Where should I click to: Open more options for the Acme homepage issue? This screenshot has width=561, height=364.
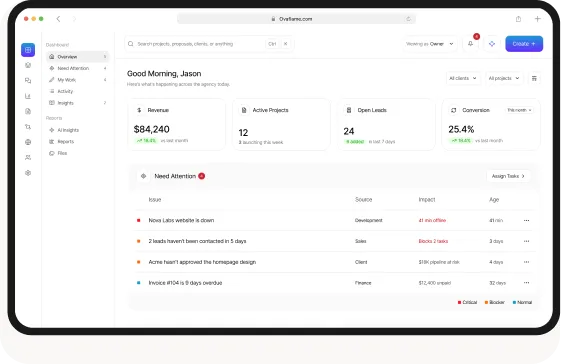pyautogui.click(x=526, y=262)
